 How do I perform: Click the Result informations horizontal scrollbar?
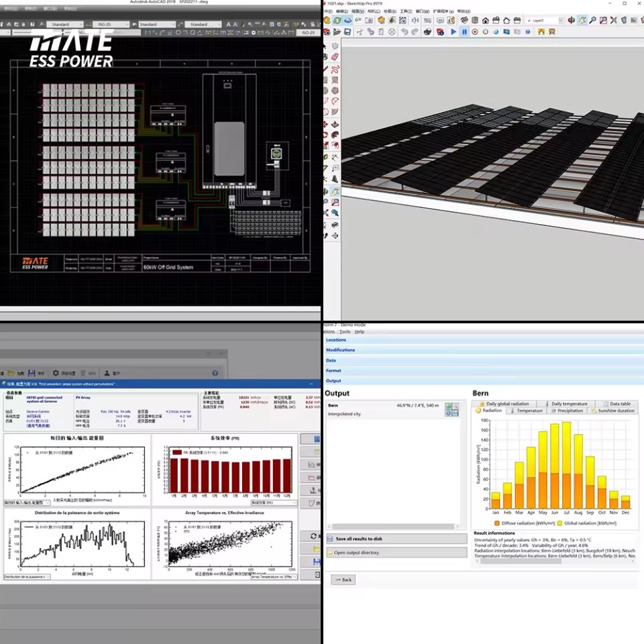pos(555,561)
